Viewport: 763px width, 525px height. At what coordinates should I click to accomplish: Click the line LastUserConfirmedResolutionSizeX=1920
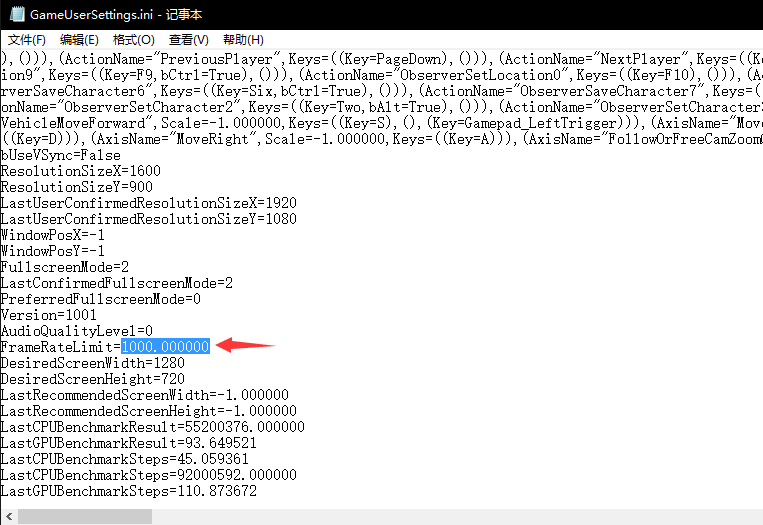(148, 203)
